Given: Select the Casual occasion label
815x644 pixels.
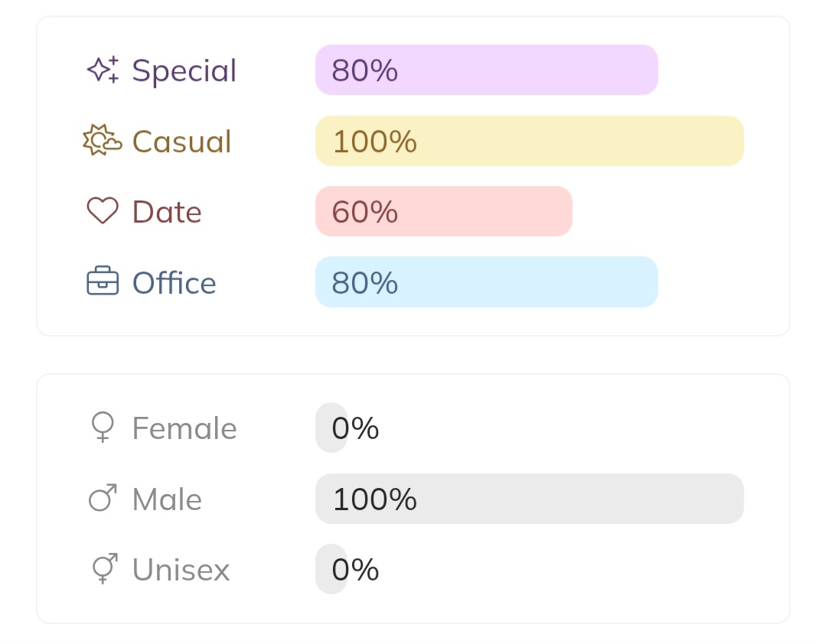Looking at the screenshot, I should pyautogui.click(x=181, y=141).
